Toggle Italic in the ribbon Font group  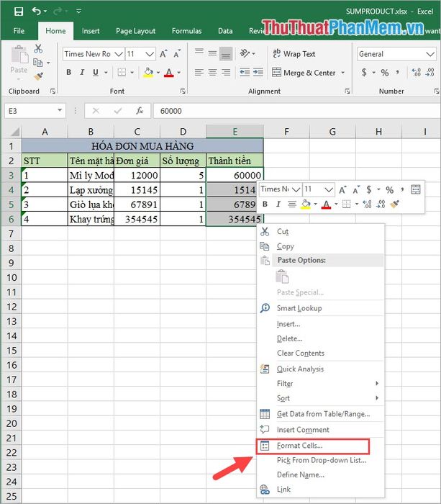pos(82,72)
